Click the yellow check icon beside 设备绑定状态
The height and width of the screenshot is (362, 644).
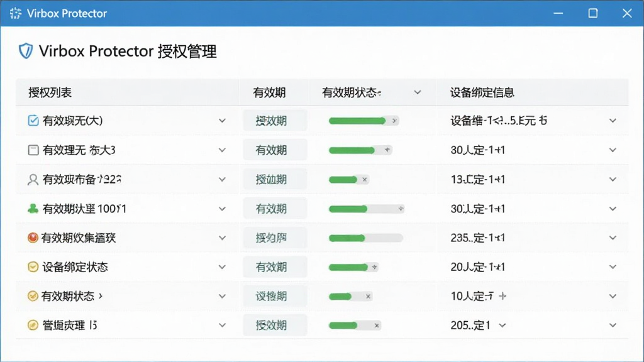pos(33,266)
